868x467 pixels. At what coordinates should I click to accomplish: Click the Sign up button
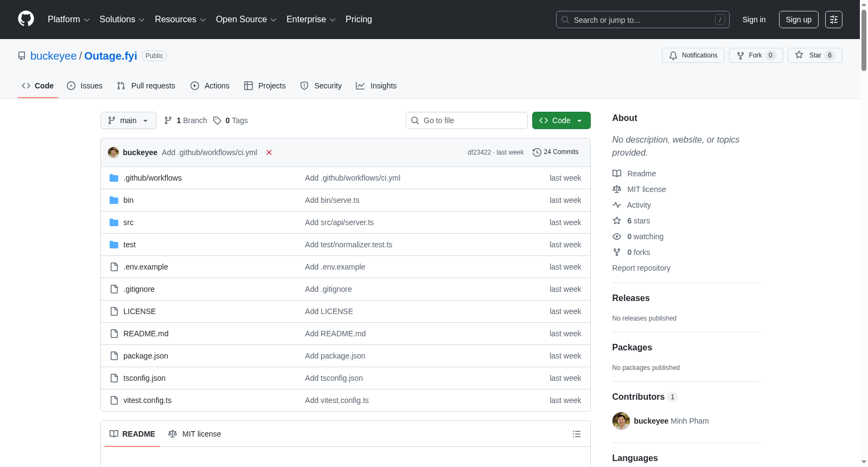799,20
